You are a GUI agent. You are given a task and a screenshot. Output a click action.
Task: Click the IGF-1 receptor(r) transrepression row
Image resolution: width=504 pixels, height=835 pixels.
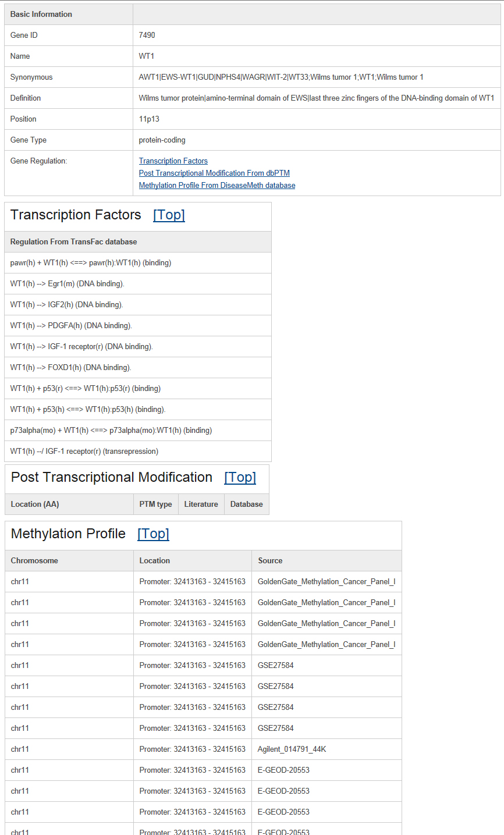(138, 452)
